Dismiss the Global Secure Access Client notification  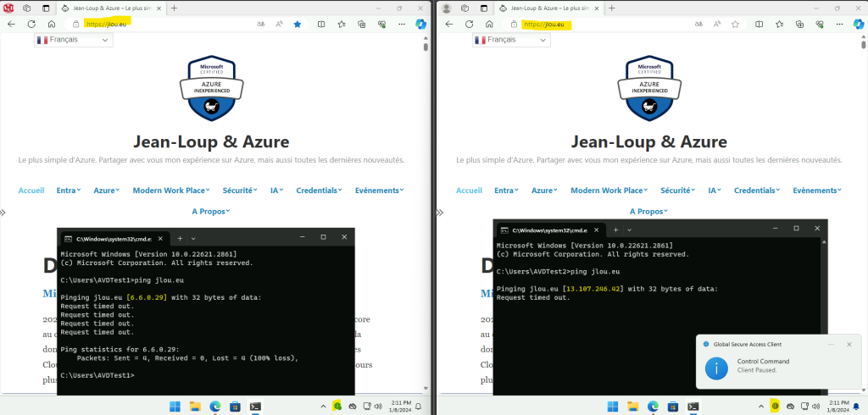click(x=849, y=344)
